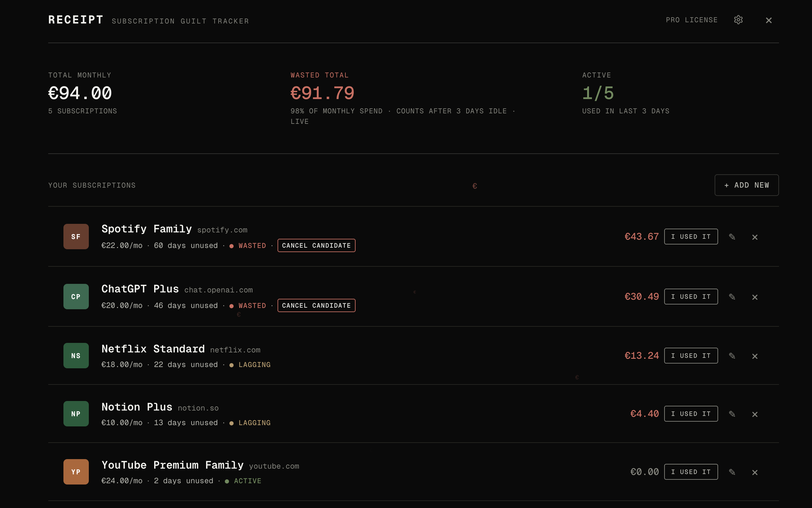Select the Notion Plus title
The height and width of the screenshot is (508, 812).
137,407
